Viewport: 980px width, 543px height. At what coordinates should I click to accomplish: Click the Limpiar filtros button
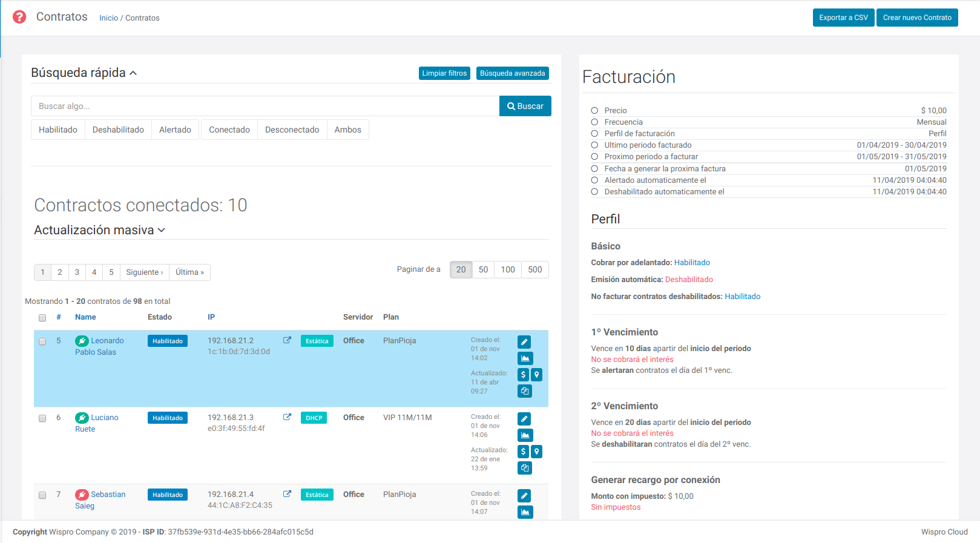click(x=444, y=73)
